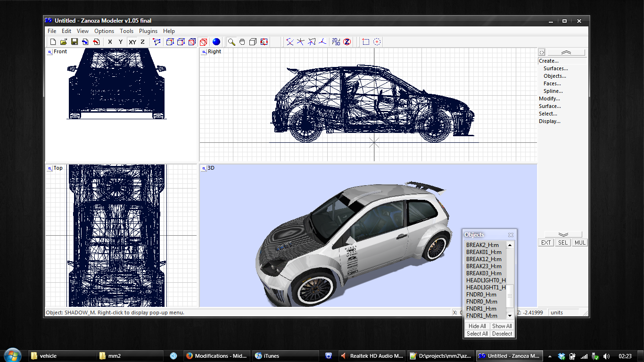Select the Pan hand tool

click(x=242, y=42)
